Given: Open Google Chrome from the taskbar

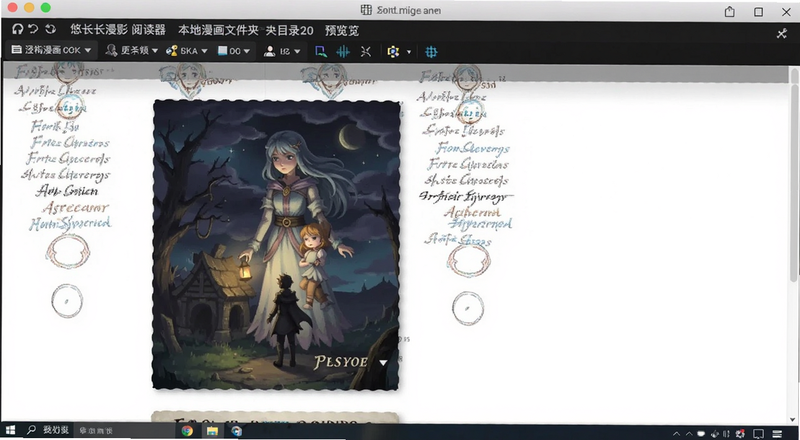Looking at the screenshot, I should tap(187, 431).
